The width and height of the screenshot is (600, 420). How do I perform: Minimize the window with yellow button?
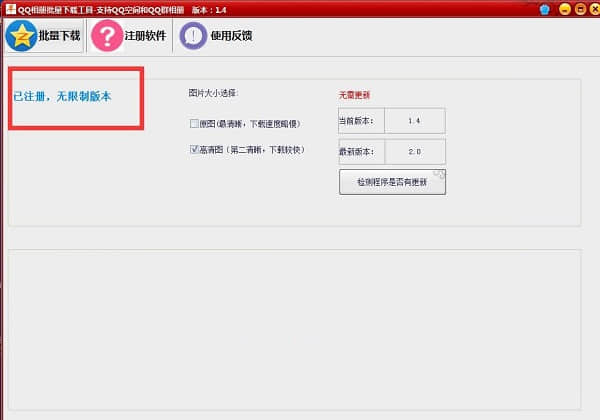tap(565, 9)
